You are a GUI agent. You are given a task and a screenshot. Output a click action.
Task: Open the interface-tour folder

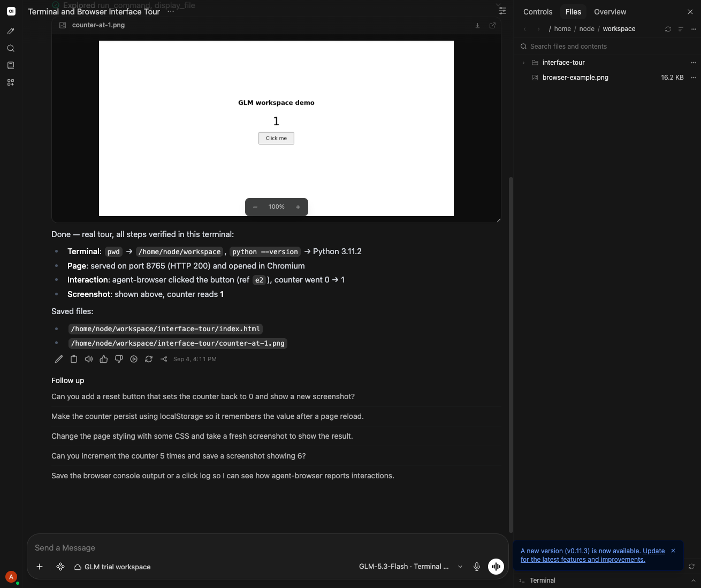point(563,63)
